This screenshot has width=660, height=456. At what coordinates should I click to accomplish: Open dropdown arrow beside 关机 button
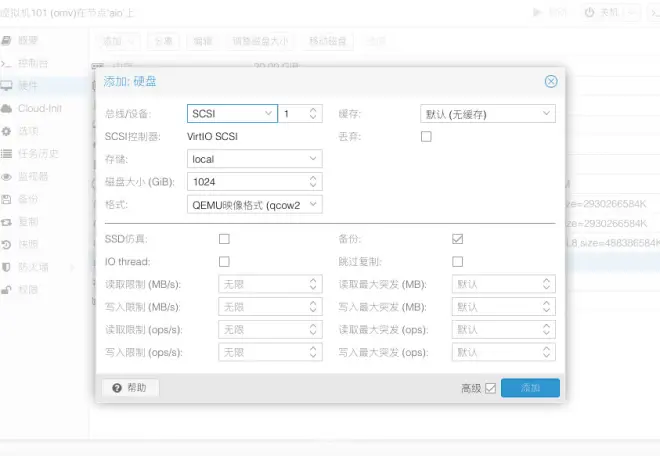coord(631,13)
